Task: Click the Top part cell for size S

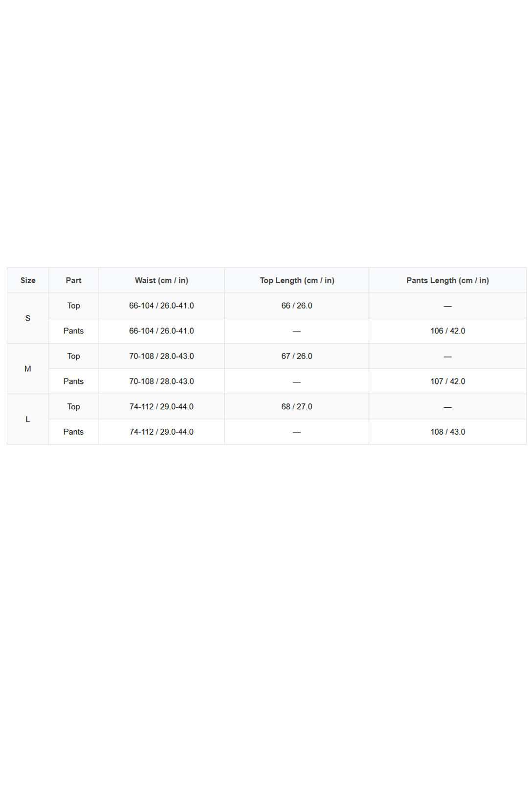Action: [73, 306]
